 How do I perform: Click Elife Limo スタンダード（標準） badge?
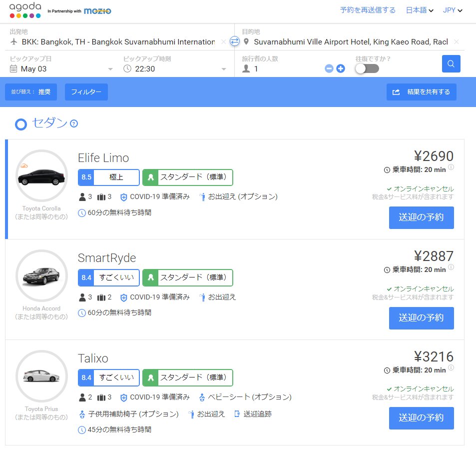[188, 177]
